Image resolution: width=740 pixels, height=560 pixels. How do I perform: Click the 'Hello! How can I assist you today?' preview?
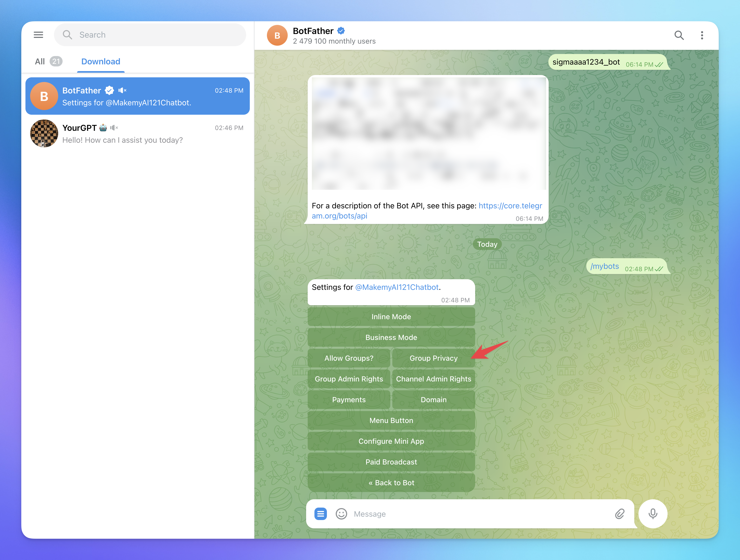coord(123,140)
